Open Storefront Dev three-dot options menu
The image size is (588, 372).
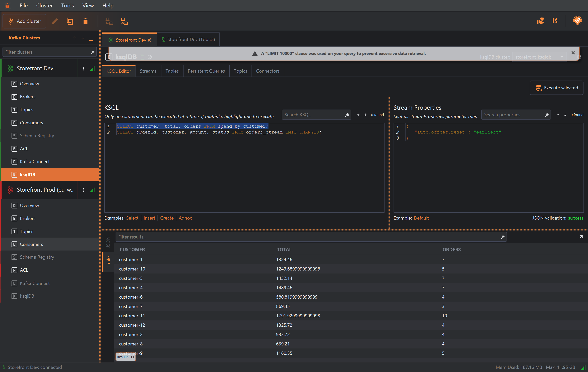pyautogui.click(x=83, y=69)
